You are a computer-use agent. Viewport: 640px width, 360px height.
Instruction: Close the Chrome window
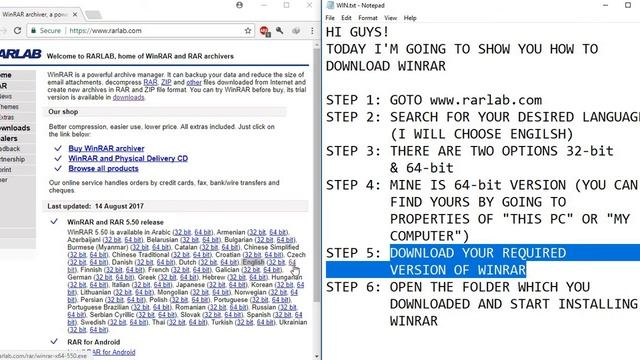point(309,5)
